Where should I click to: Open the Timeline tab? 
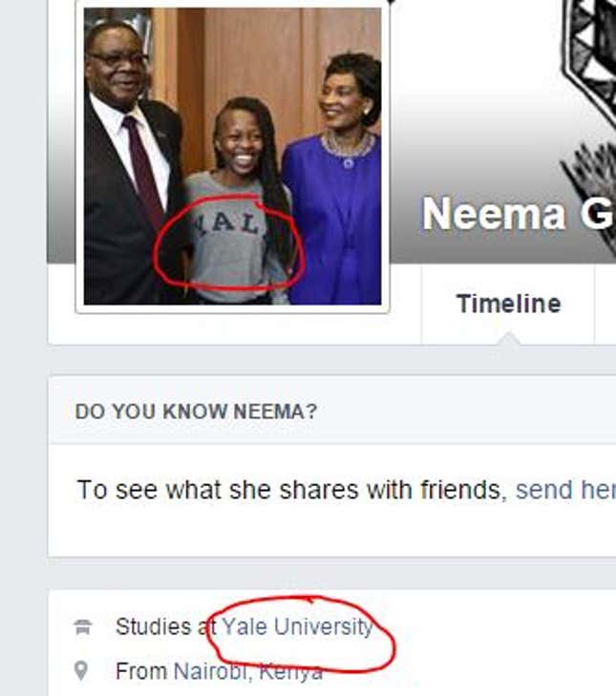click(508, 305)
